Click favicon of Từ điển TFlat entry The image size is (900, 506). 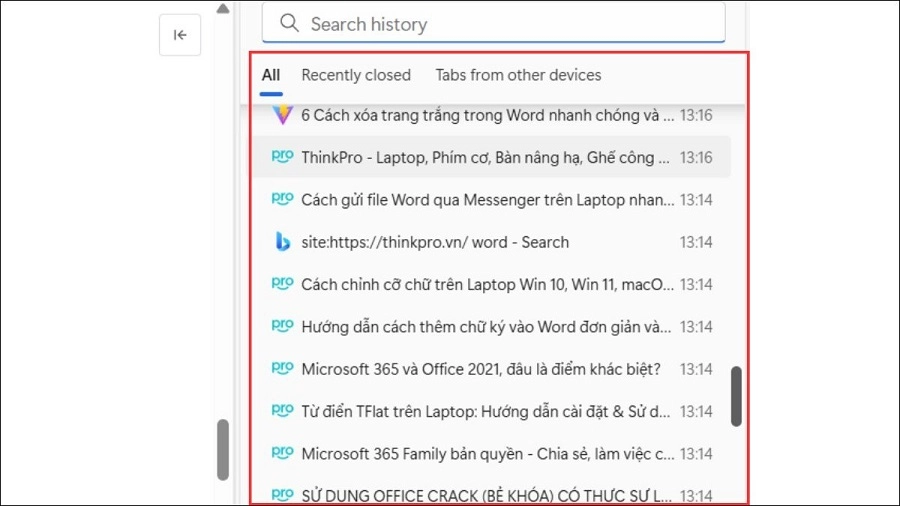coord(282,411)
